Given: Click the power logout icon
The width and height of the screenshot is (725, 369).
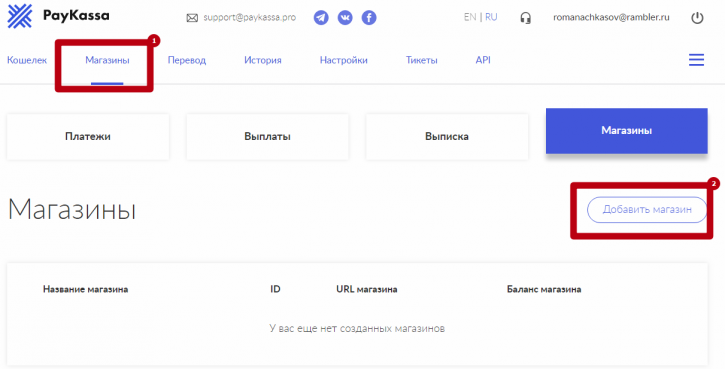Looking at the screenshot, I should pyautogui.click(x=697, y=18).
